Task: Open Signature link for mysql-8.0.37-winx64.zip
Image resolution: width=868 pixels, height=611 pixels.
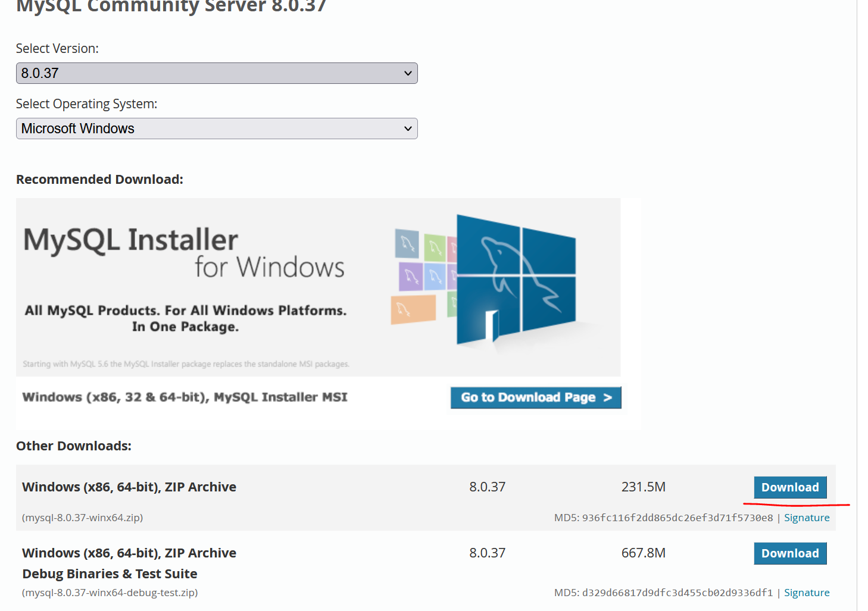Action: (x=807, y=518)
